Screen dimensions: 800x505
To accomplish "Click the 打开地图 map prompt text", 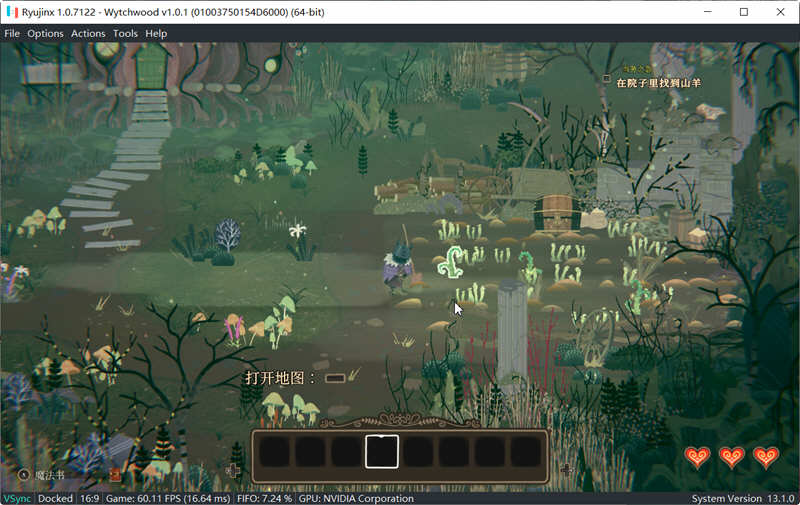I will click(281, 378).
